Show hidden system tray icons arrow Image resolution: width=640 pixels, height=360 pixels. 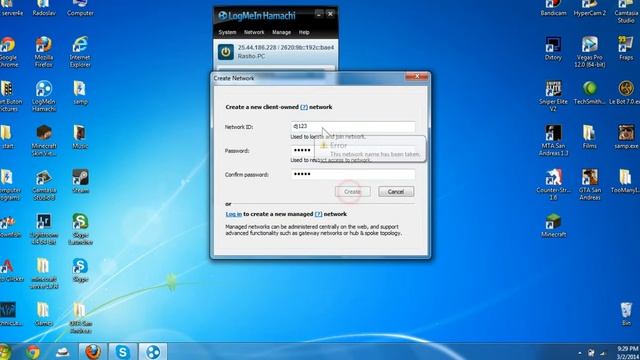580,353
